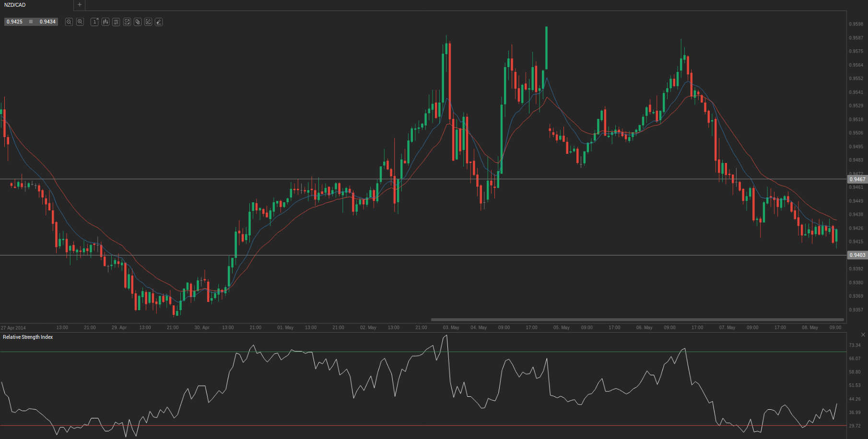Open the drawing edit tool icon
Image resolution: width=868 pixels, height=439 pixels.
click(148, 22)
